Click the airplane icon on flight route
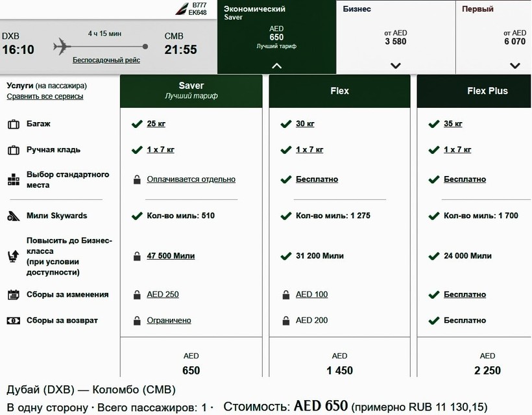The height and width of the screenshot is (415, 532). pos(62,47)
